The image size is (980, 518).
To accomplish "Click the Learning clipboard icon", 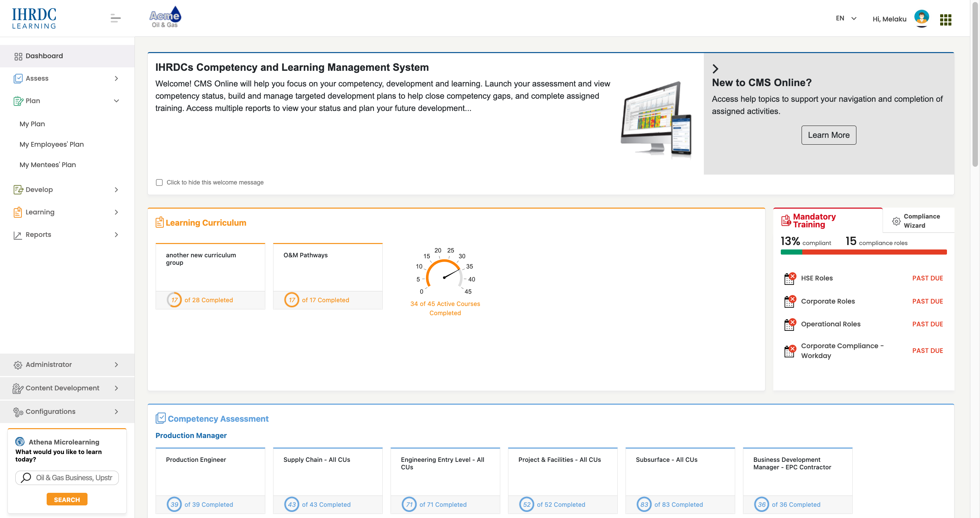I will tap(17, 212).
